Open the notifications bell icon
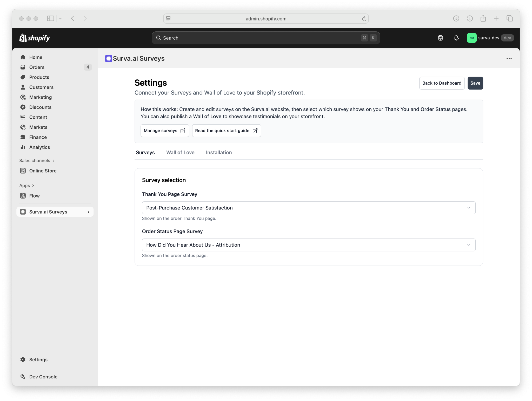Image resolution: width=532 pixels, height=401 pixels. [456, 38]
